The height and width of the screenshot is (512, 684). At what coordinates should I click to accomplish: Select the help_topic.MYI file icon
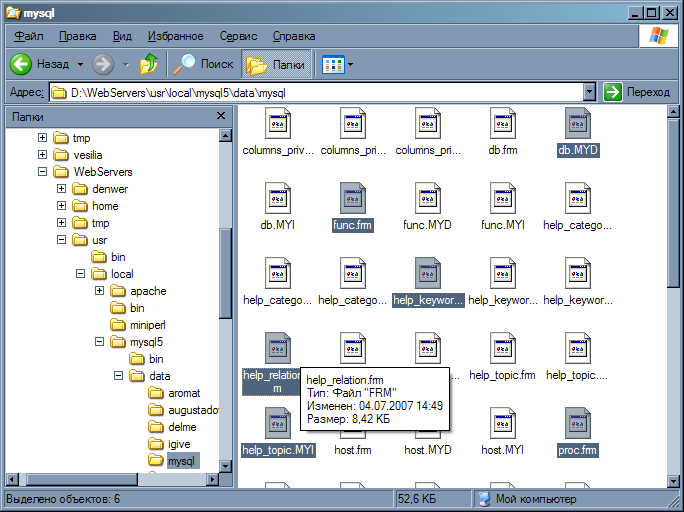tap(277, 423)
